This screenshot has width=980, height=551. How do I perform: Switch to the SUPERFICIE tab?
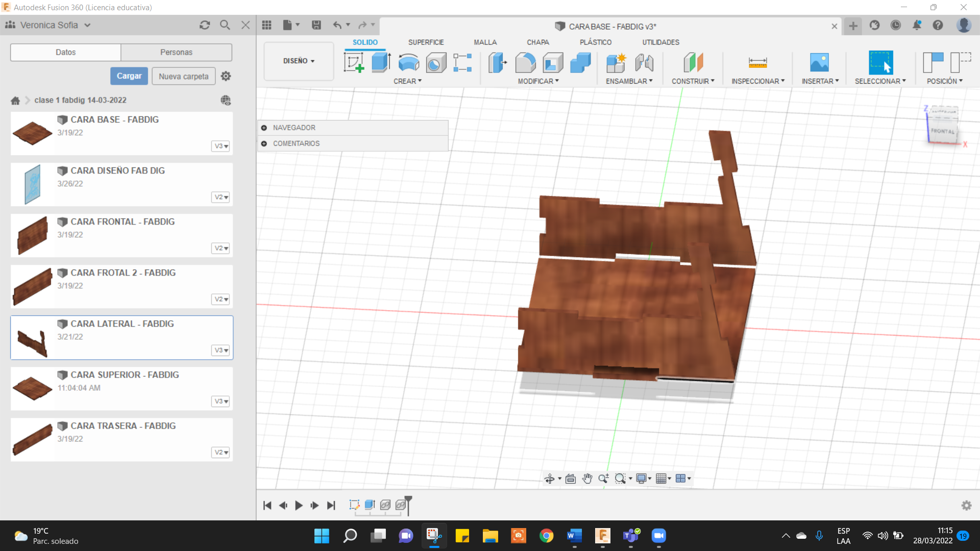tap(426, 42)
